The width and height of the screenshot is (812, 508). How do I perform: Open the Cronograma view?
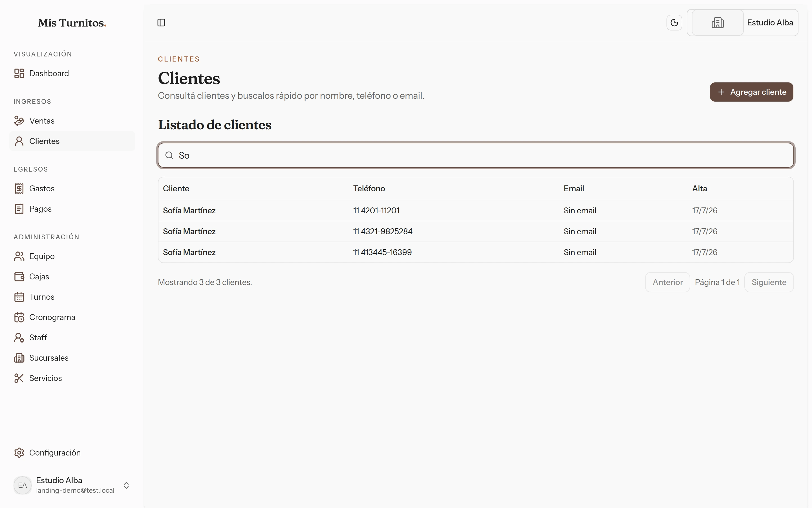click(x=72, y=317)
